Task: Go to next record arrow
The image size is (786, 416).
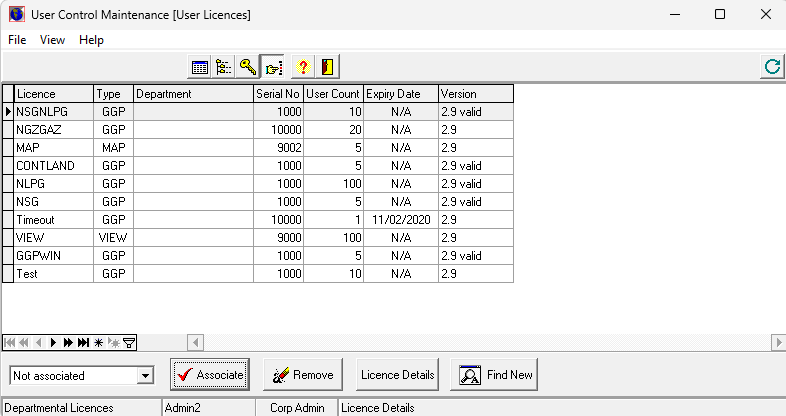Action: coord(53,343)
